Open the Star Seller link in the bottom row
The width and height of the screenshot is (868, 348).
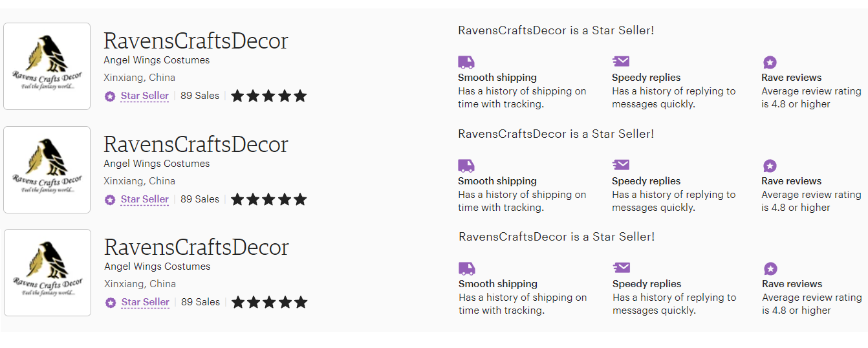click(x=145, y=302)
